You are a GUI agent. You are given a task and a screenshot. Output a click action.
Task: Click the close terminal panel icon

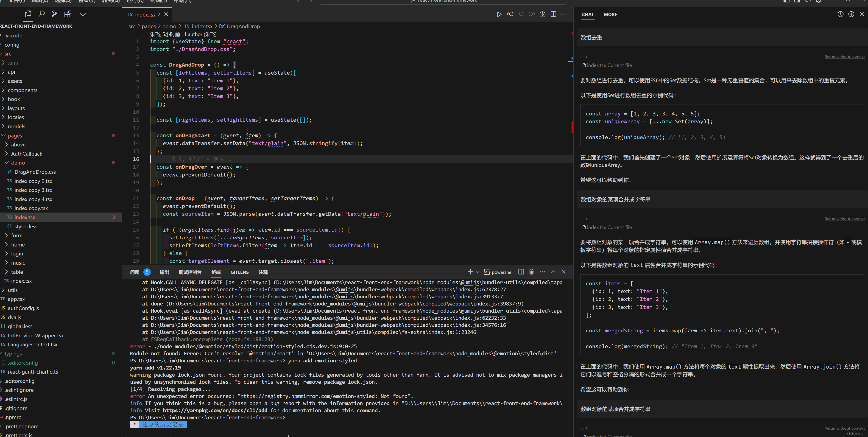(x=563, y=272)
